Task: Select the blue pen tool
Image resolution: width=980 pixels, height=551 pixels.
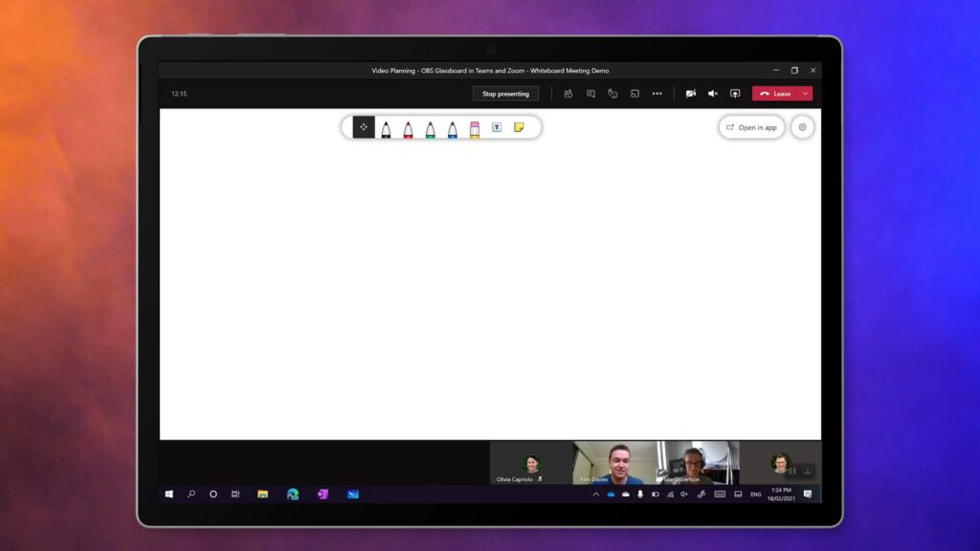Action: coord(453,128)
